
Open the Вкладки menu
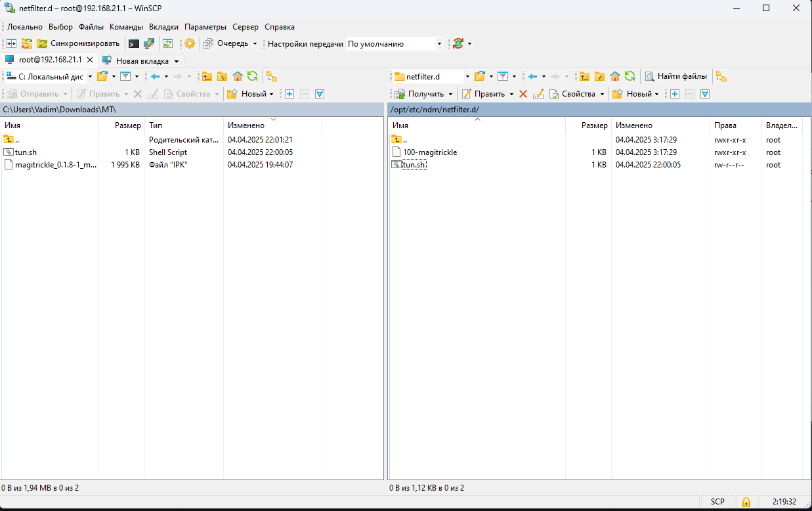pos(164,27)
